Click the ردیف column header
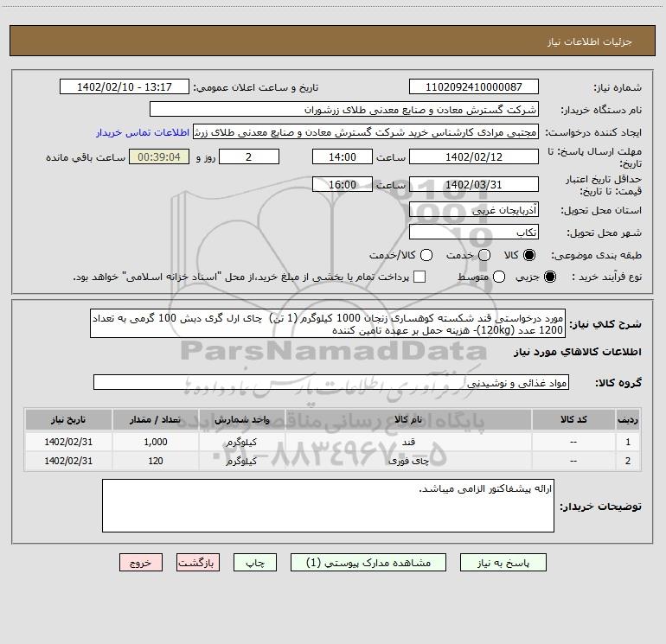The image size is (666, 644). 628,420
